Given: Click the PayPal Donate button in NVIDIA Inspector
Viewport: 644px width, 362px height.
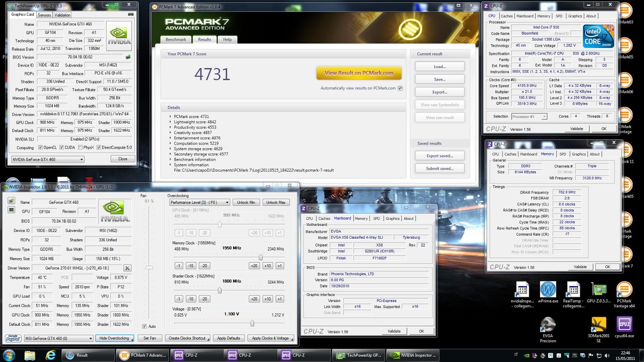Looking at the screenshot, I should coord(13,338).
